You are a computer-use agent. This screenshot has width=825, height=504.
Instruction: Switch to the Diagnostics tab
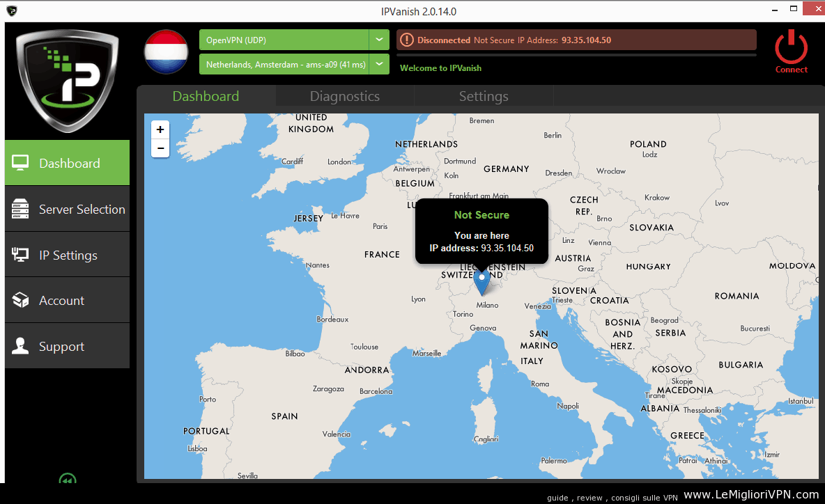pos(345,97)
